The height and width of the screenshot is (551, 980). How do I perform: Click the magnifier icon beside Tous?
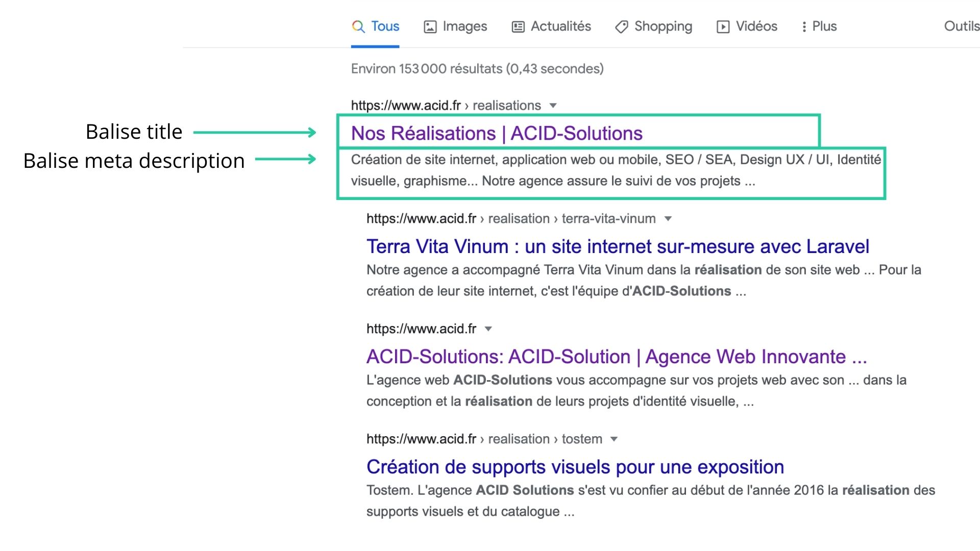coord(358,27)
